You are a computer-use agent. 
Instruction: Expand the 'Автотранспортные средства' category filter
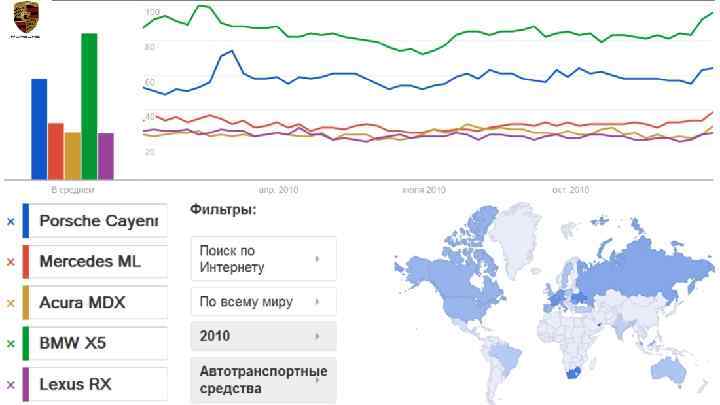tap(263, 379)
